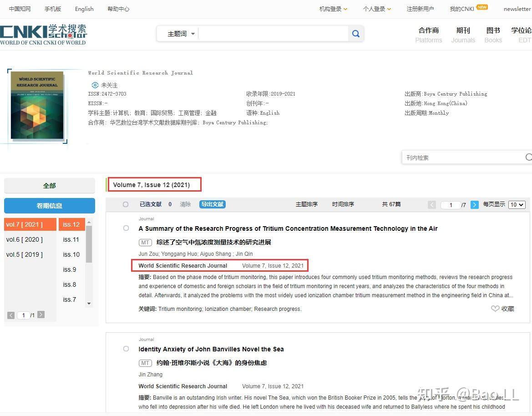Viewport: 532px width, 416px height.
Task: Select iss.7 issue
Action: pyautogui.click(x=70, y=299)
